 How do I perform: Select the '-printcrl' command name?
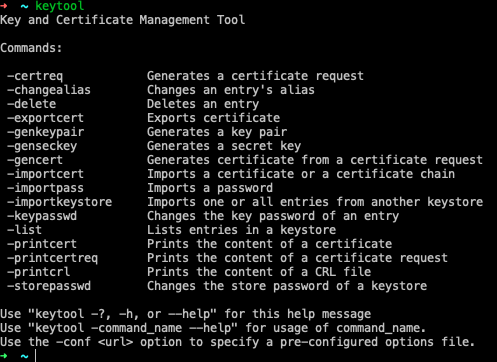pos(39,272)
